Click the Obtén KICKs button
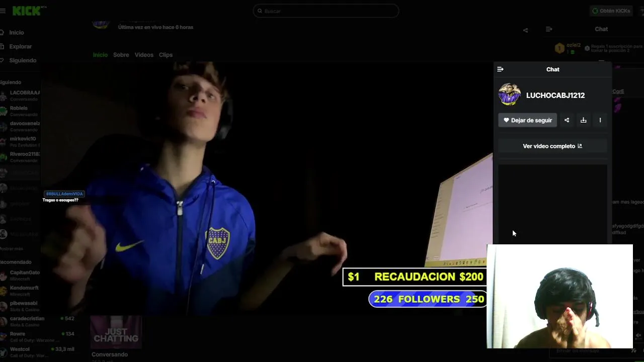The image size is (644, 362). pos(611,11)
